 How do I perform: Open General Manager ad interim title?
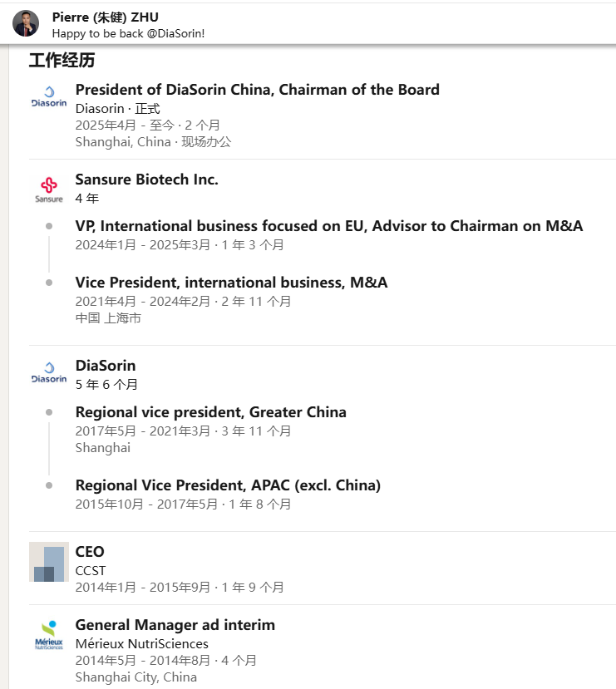tap(175, 625)
